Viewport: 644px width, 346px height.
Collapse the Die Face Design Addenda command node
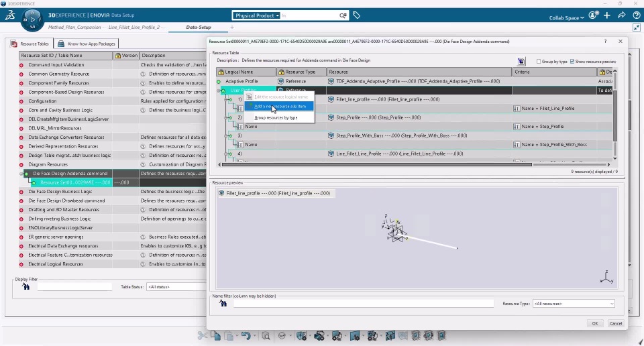point(21,174)
